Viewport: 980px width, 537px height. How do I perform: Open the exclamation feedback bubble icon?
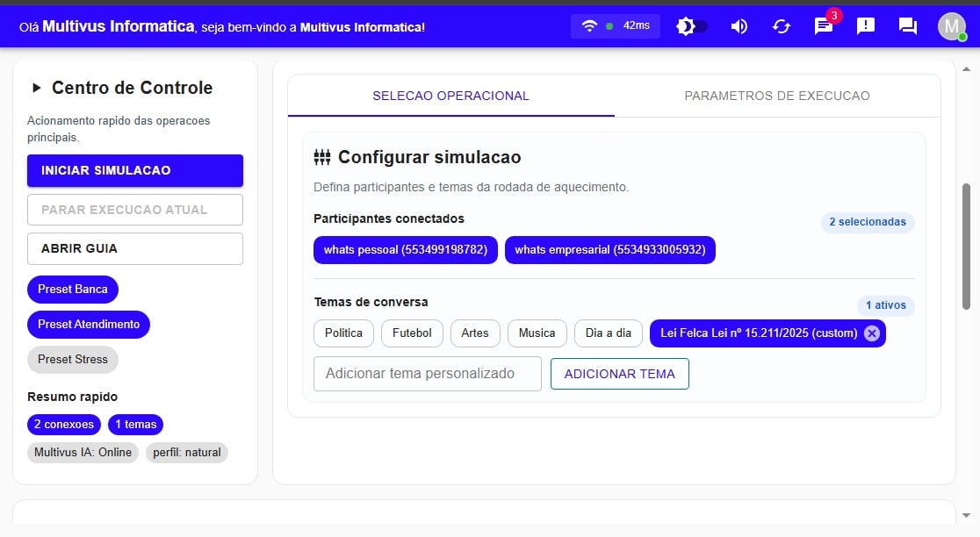coord(866,26)
